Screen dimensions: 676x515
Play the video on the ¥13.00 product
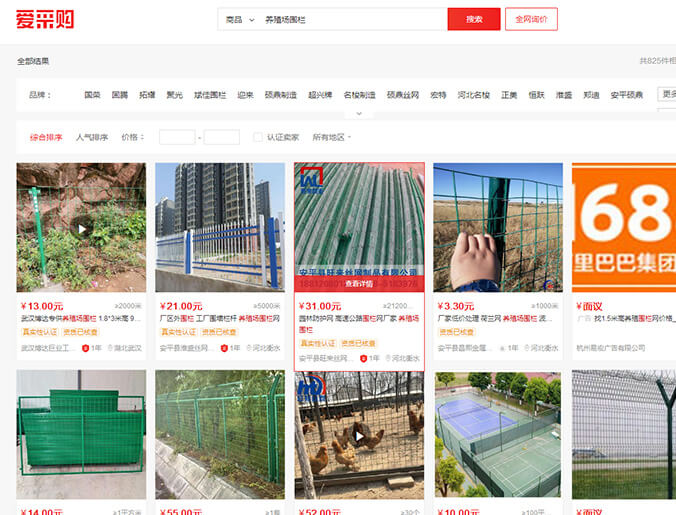[x=82, y=229]
